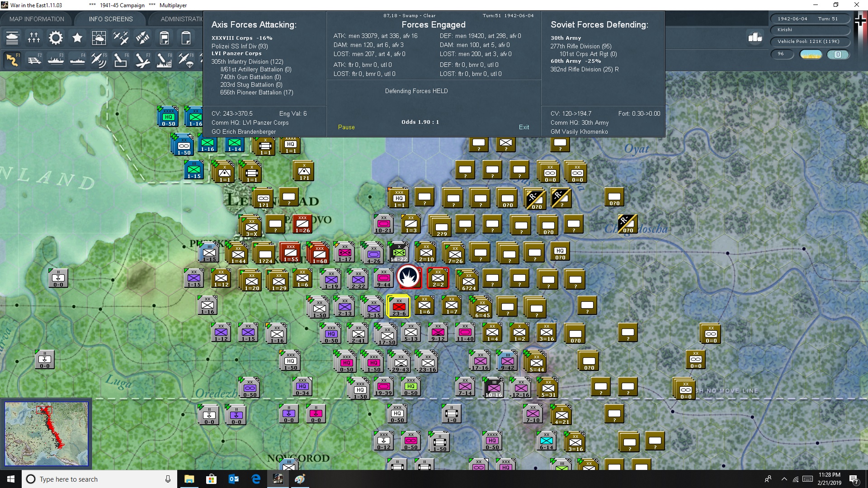
Task: Select the F3 naval transport mode
Action: tap(56, 60)
